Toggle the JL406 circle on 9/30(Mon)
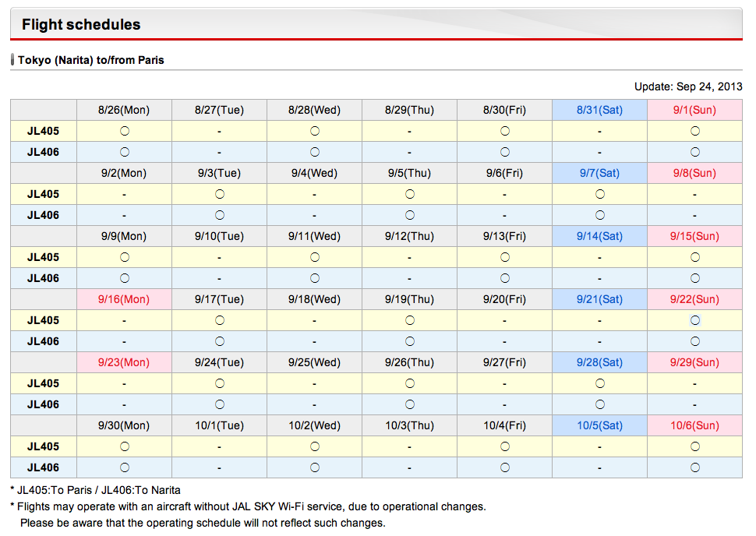Screen dimensions: 756x536 (x=124, y=467)
